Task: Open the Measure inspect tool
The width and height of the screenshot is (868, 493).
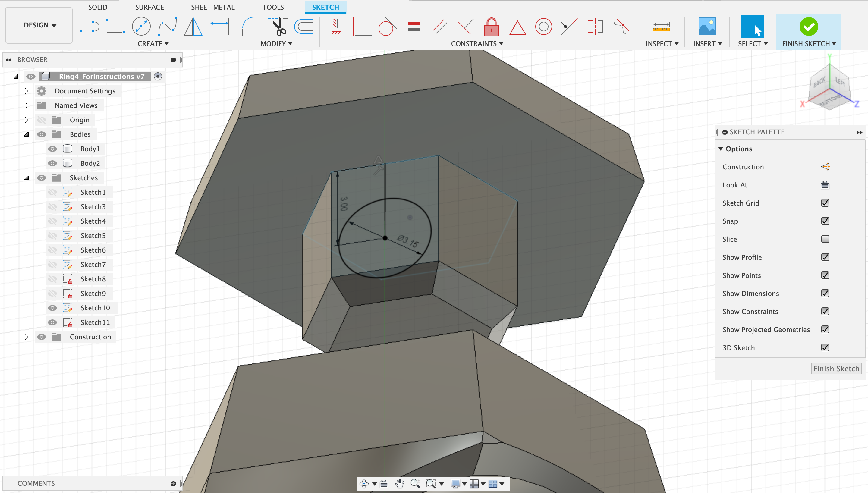Action: click(660, 27)
